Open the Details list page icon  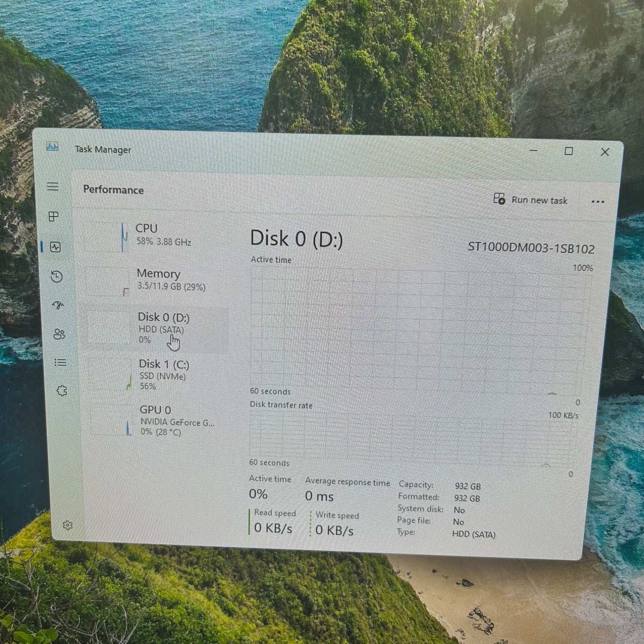(61, 362)
